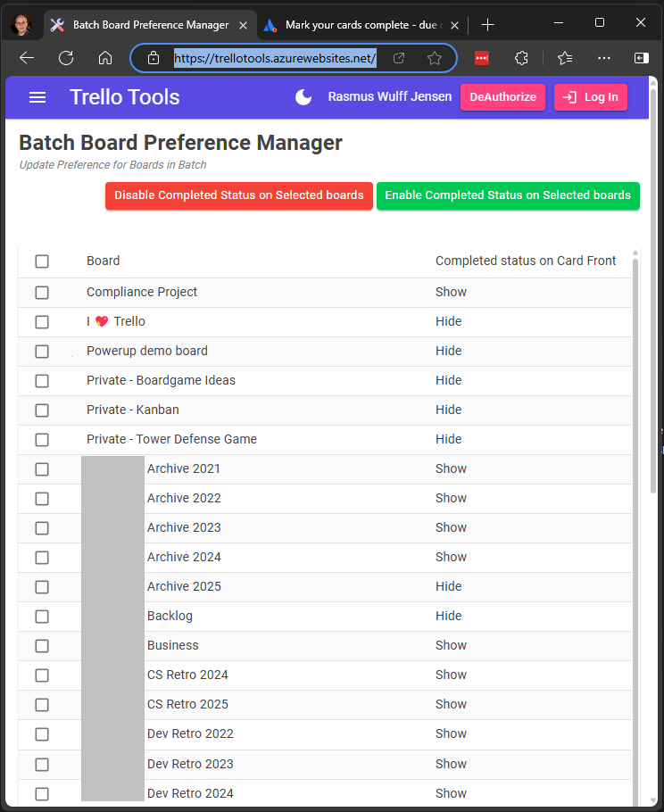The height and width of the screenshot is (812, 664).
Task: Check the Business board checkbox
Action: [x=42, y=646]
